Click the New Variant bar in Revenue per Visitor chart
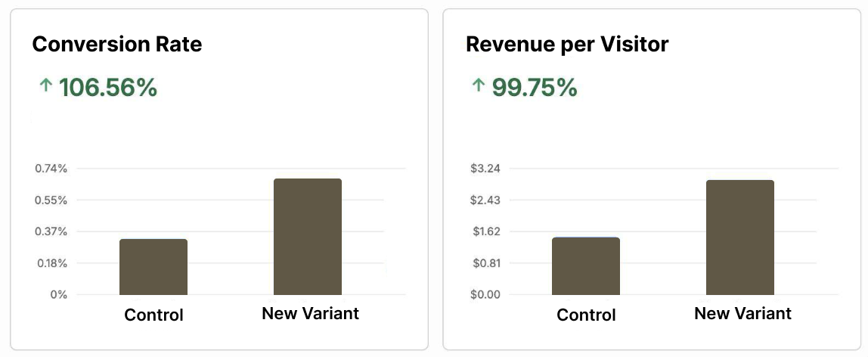This screenshot has height=357, width=868. click(740, 237)
